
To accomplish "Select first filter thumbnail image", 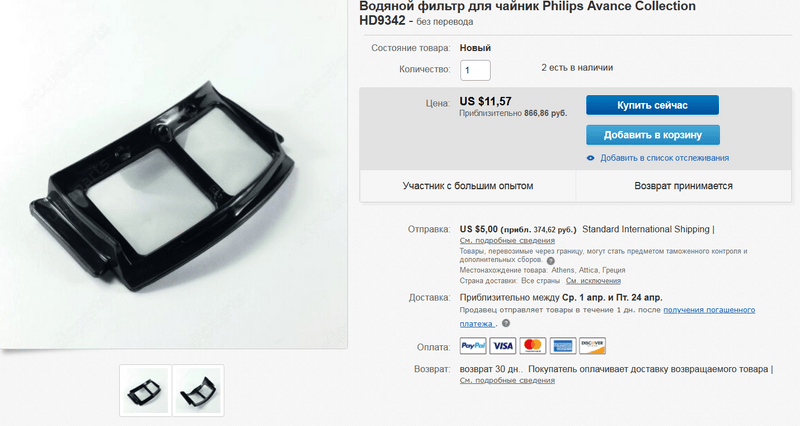I will [x=146, y=390].
